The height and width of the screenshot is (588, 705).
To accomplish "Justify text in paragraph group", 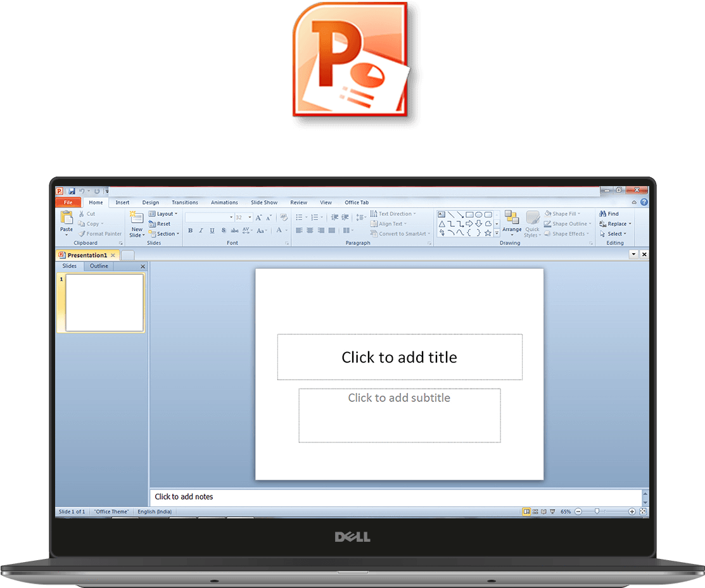I will [x=331, y=230].
